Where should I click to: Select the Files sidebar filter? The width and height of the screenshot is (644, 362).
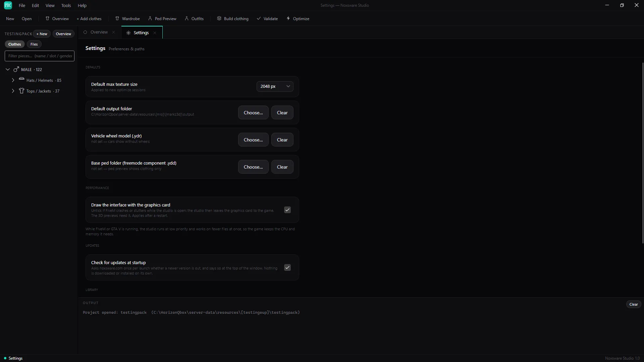pyautogui.click(x=34, y=44)
